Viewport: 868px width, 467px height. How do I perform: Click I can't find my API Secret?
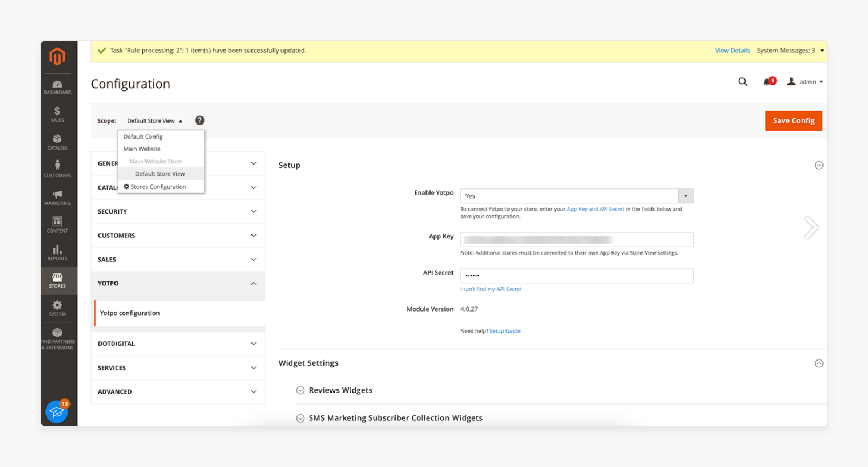tap(490, 289)
